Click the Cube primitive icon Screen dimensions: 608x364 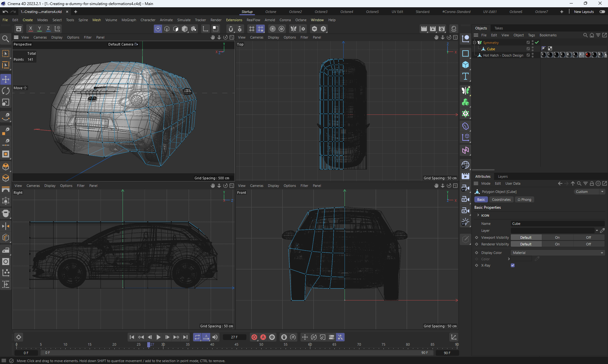pyautogui.click(x=465, y=65)
